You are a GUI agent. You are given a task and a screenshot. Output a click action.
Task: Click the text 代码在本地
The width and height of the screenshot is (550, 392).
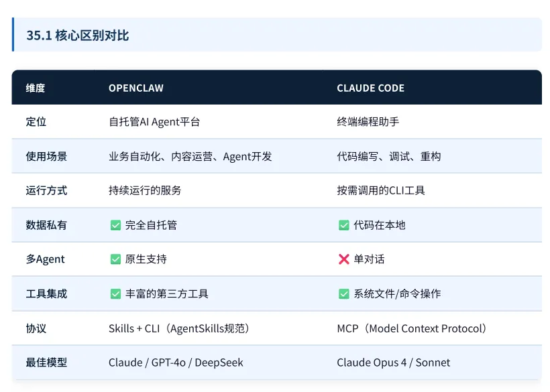(380, 225)
